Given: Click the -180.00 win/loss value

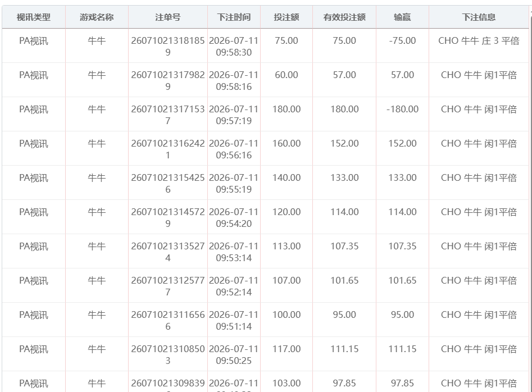Looking at the screenshot, I should point(402,109).
